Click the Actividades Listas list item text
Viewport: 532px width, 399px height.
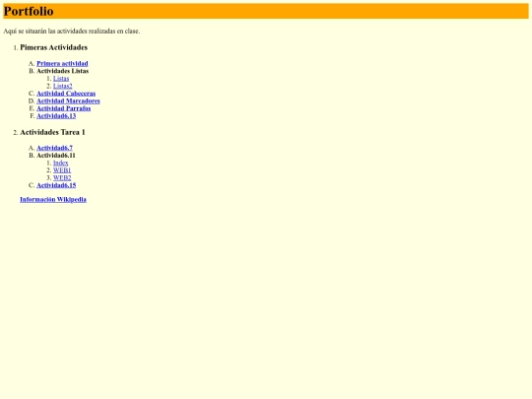(62, 71)
